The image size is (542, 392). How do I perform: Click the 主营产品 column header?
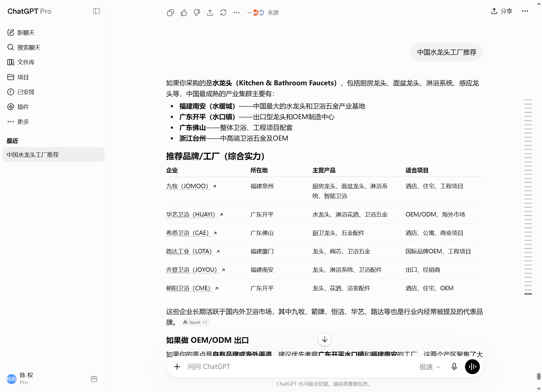click(x=324, y=170)
